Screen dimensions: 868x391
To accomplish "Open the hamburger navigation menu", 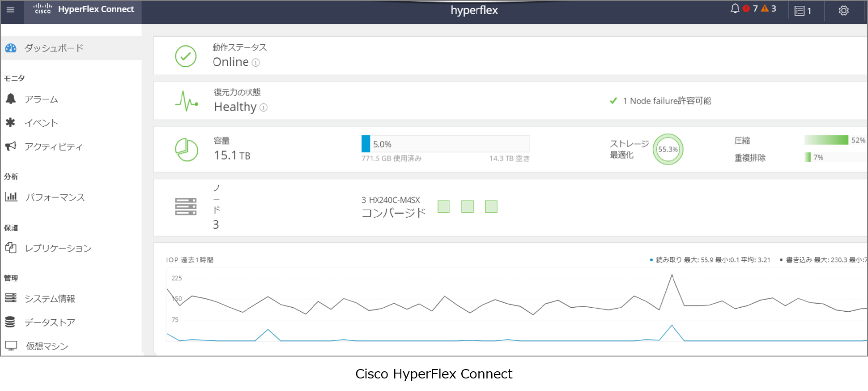I will [11, 10].
